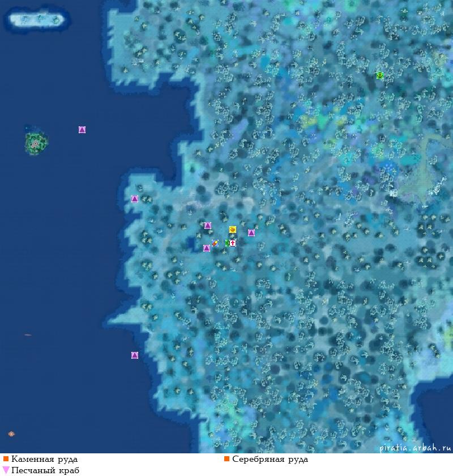Select purple marker right of the apple icon
This screenshot has width=453, height=476.
[x=251, y=233]
